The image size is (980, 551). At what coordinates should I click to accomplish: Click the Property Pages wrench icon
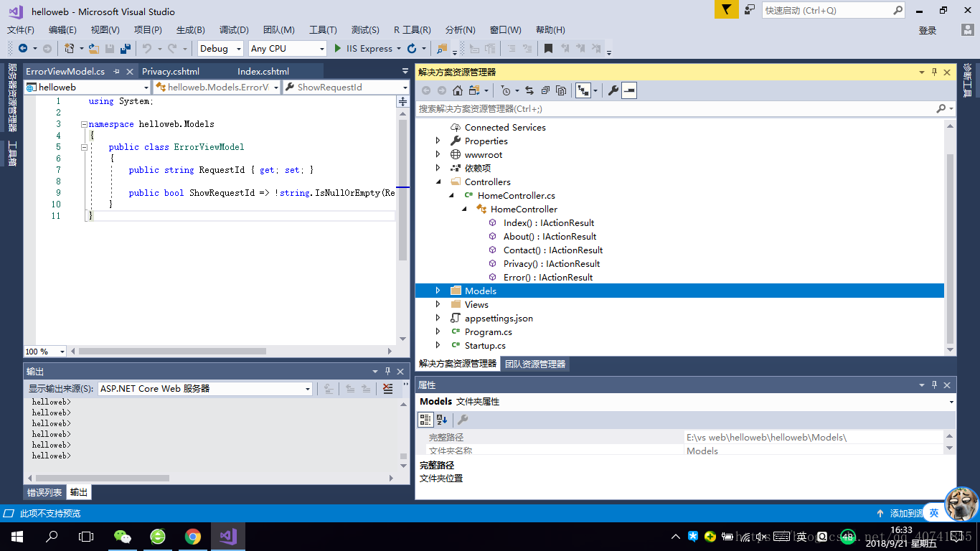coord(463,420)
